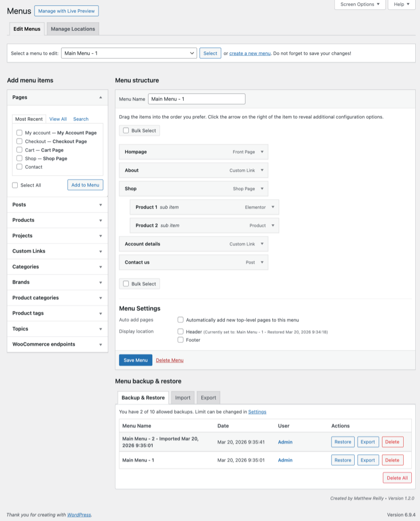The height and width of the screenshot is (521, 420).
Task: Expand Account details item arrow
Action: 262,244
